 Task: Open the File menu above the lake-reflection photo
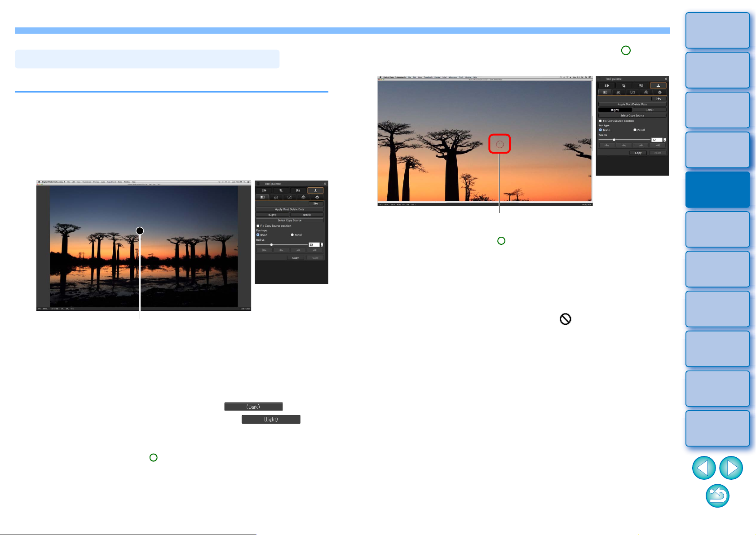68,182
